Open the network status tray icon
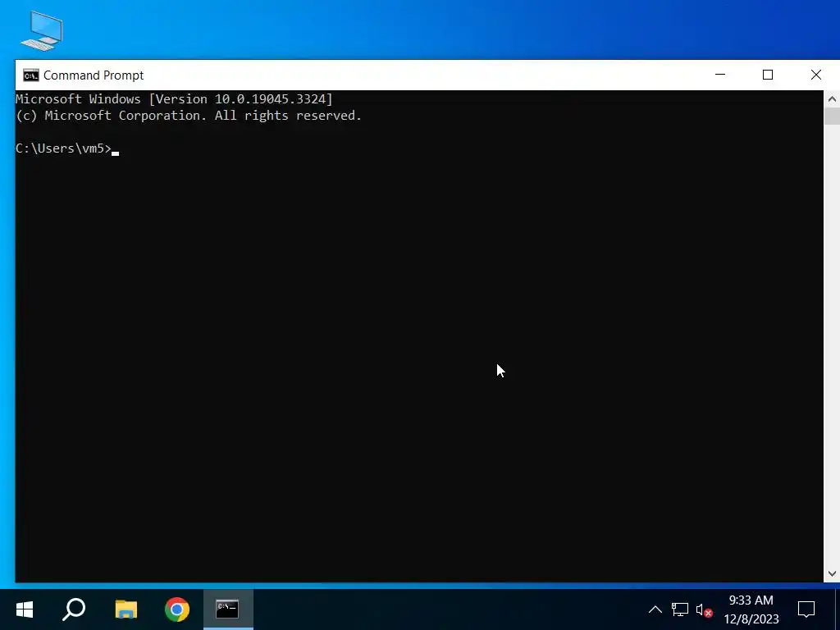840x630 pixels. point(680,609)
